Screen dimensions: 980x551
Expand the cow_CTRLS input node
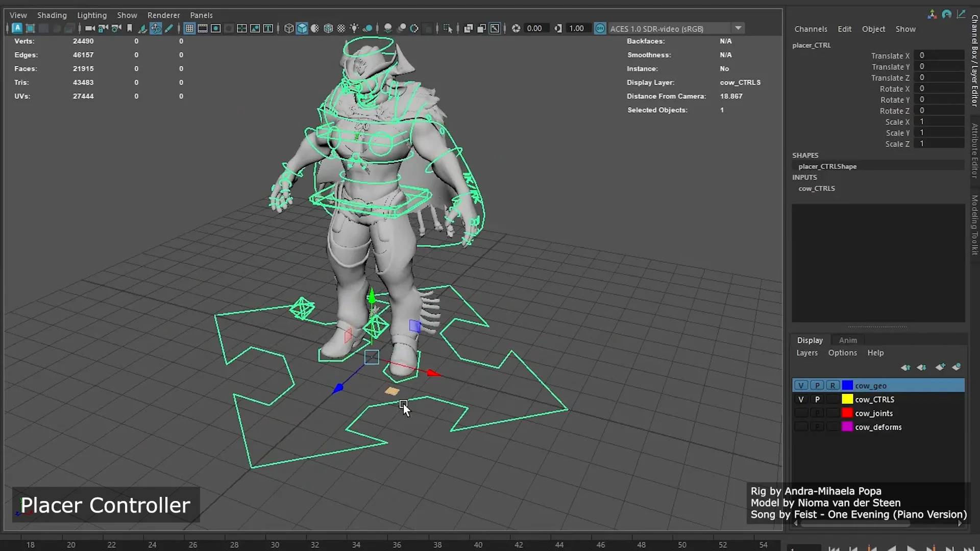tap(817, 188)
